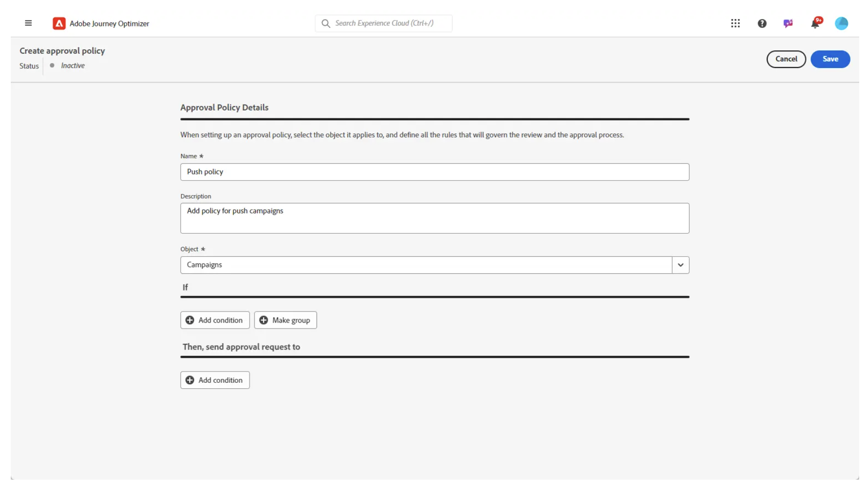Select the Approval Policy Details section title
Image resolution: width=868 pixels, height=486 pixels.
click(x=224, y=107)
